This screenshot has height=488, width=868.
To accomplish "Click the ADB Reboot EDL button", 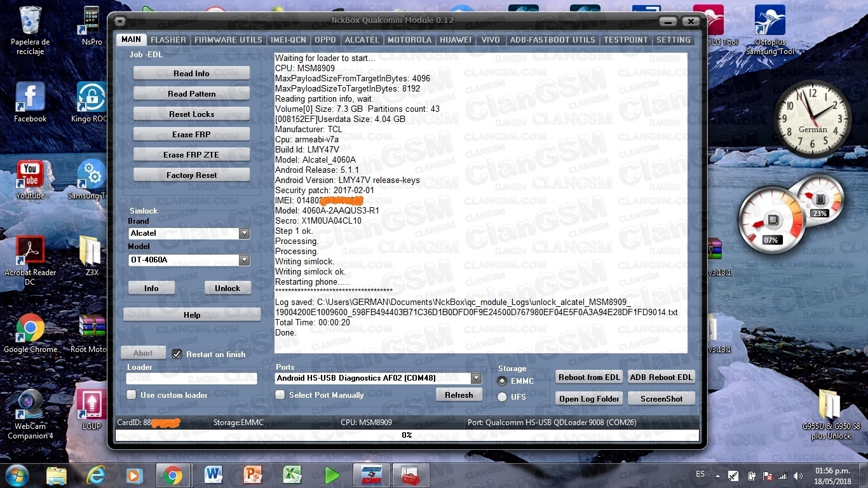I will click(661, 377).
